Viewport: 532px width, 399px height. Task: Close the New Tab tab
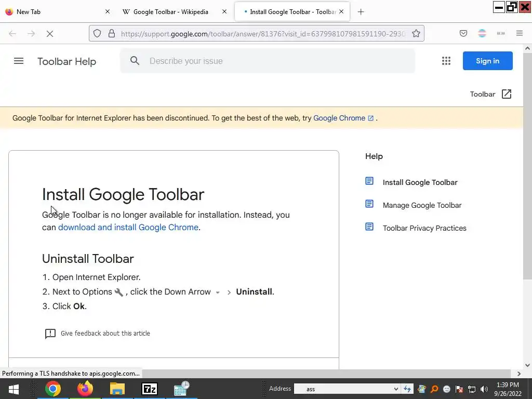tap(108, 11)
